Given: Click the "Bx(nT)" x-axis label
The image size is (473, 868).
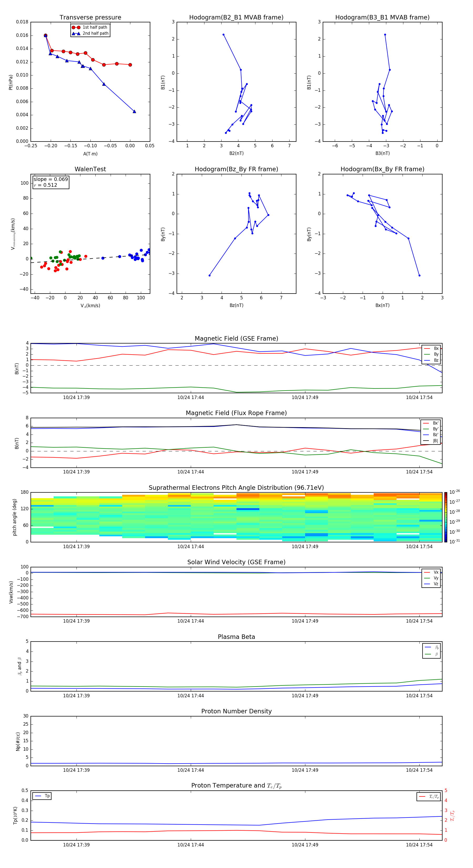Looking at the screenshot, I should point(382,305).
